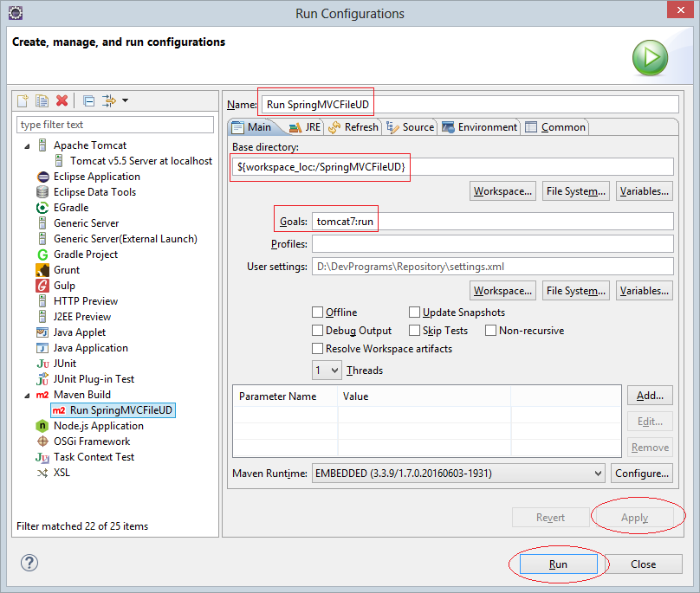Viewport: 700px width, 593px height.
Task: Select Generic Server(External Launch) entry
Action: (x=126, y=239)
